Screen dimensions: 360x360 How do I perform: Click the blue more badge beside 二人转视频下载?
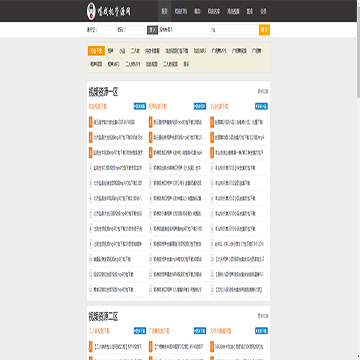pyautogui.click(x=140, y=331)
